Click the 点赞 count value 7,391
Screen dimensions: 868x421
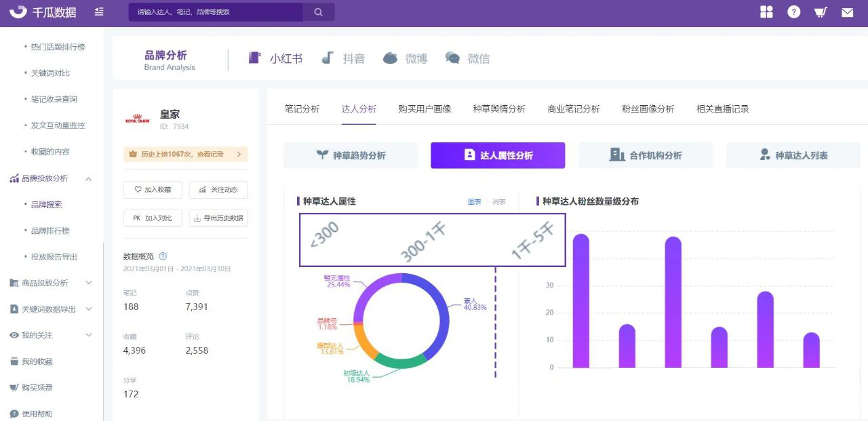pyautogui.click(x=197, y=306)
